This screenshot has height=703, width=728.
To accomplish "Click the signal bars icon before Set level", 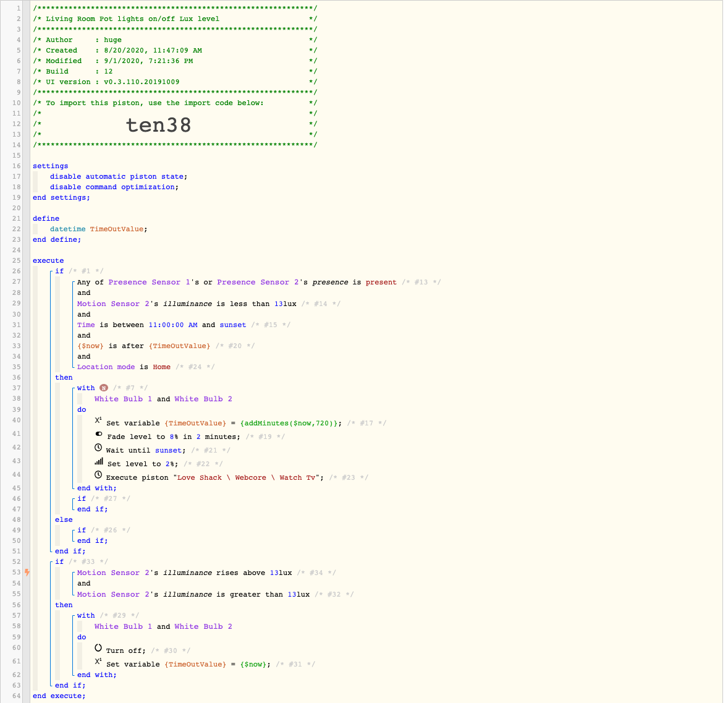I will click(x=98, y=461).
